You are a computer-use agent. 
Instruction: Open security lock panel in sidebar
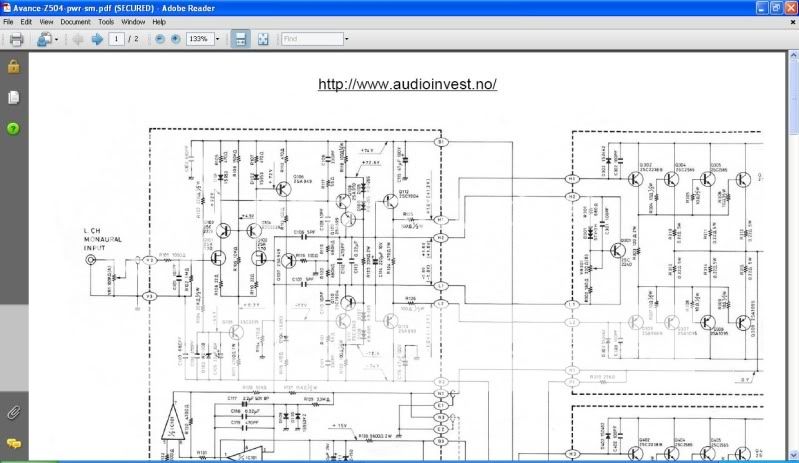(x=14, y=67)
